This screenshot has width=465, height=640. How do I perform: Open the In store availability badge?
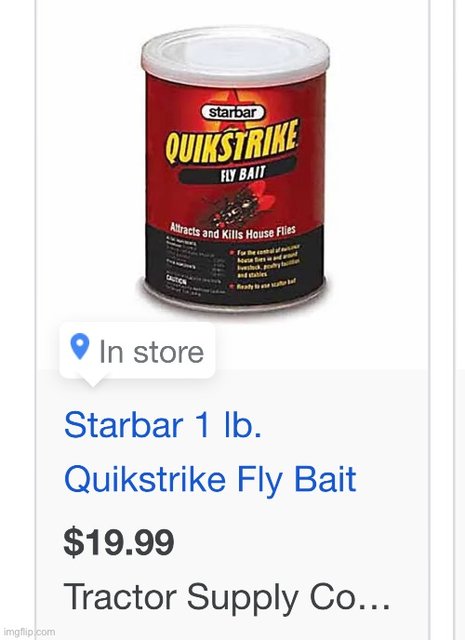pyautogui.click(x=137, y=351)
